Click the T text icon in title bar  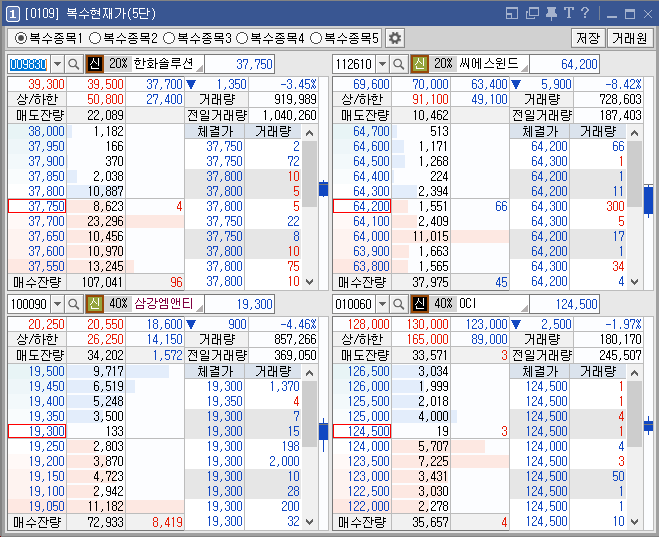point(568,13)
